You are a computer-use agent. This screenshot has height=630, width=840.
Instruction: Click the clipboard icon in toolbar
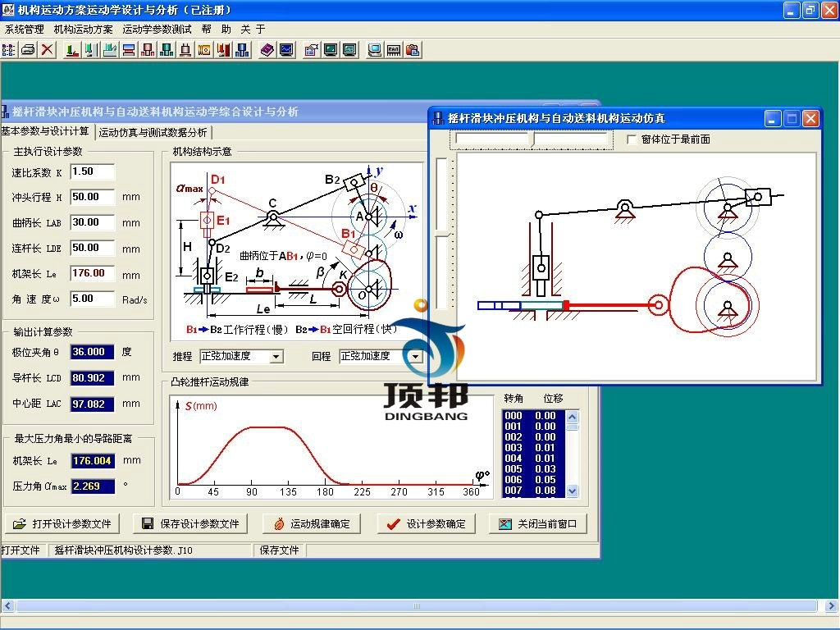(x=413, y=50)
